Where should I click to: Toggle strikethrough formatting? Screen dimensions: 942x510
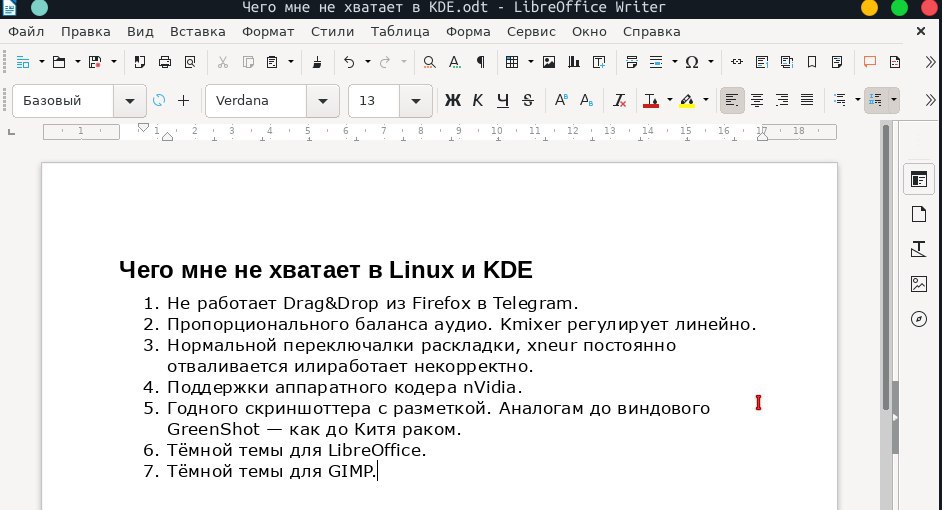[x=528, y=100]
